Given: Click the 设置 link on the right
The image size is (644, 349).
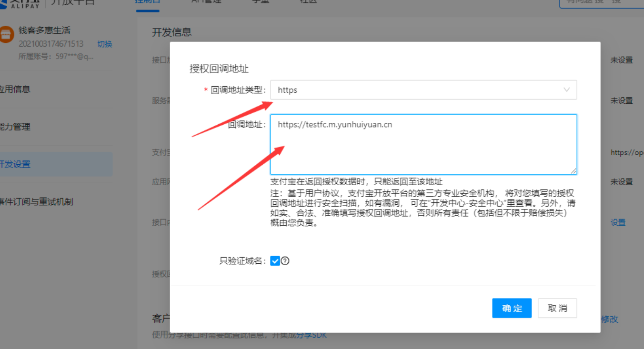Looking at the screenshot, I should (x=618, y=222).
